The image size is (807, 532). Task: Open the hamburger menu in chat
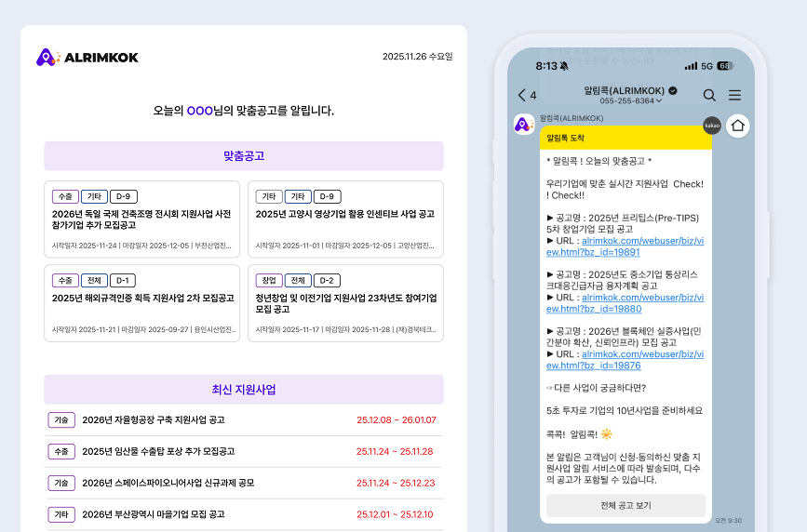734,95
